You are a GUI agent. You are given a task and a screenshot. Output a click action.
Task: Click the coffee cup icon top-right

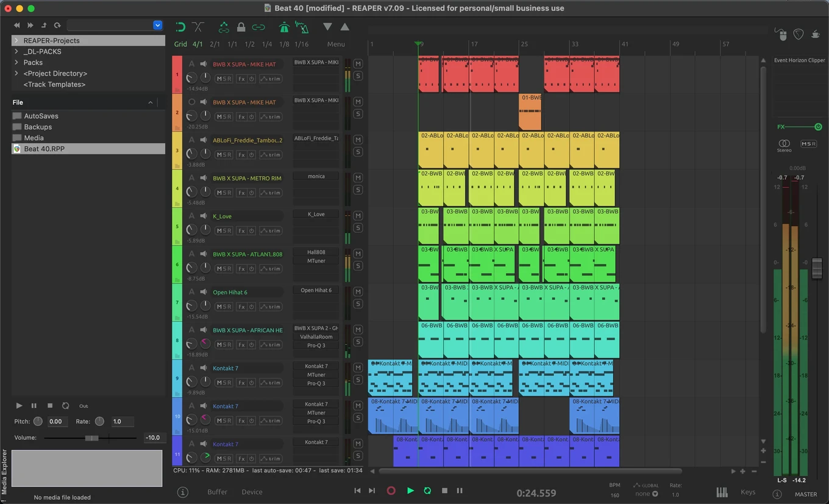coord(816,34)
